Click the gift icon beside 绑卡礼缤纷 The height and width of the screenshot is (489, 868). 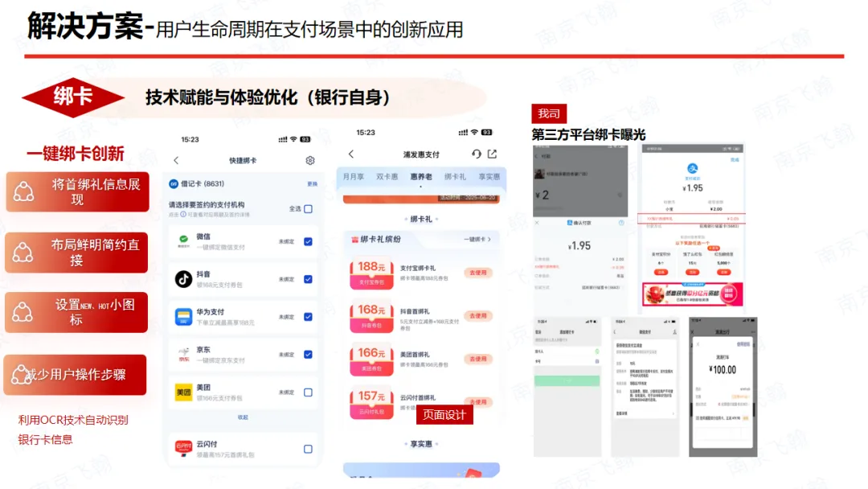point(355,240)
